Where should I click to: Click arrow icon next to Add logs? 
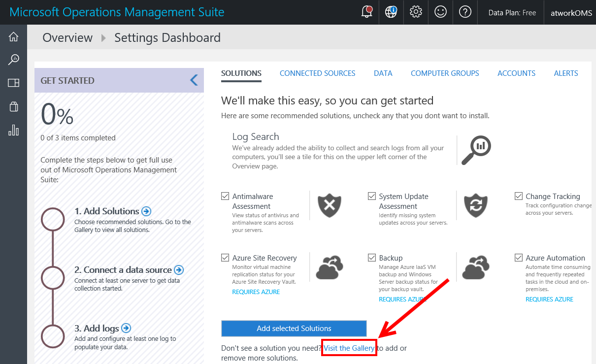coord(126,328)
